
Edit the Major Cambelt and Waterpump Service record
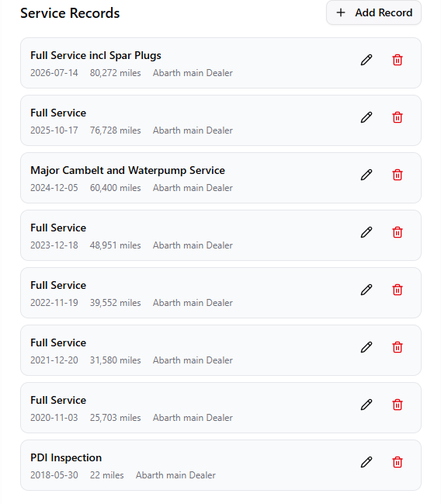[x=366, y=176]
